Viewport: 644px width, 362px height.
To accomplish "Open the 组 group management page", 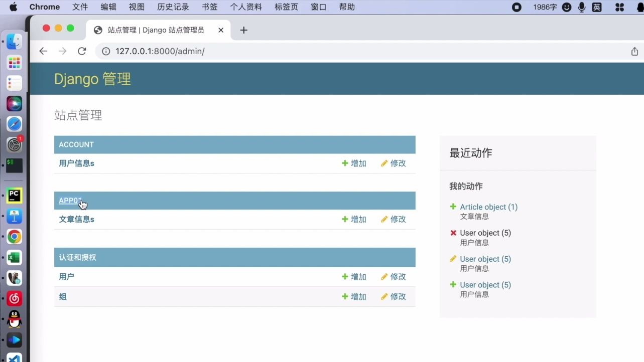I will click(62, 296).
